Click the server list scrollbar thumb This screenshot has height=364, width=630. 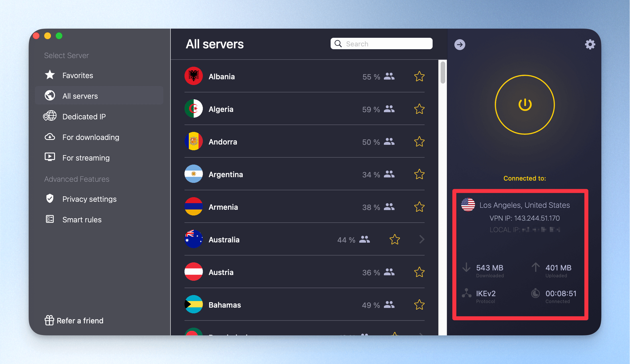point(443,72)
